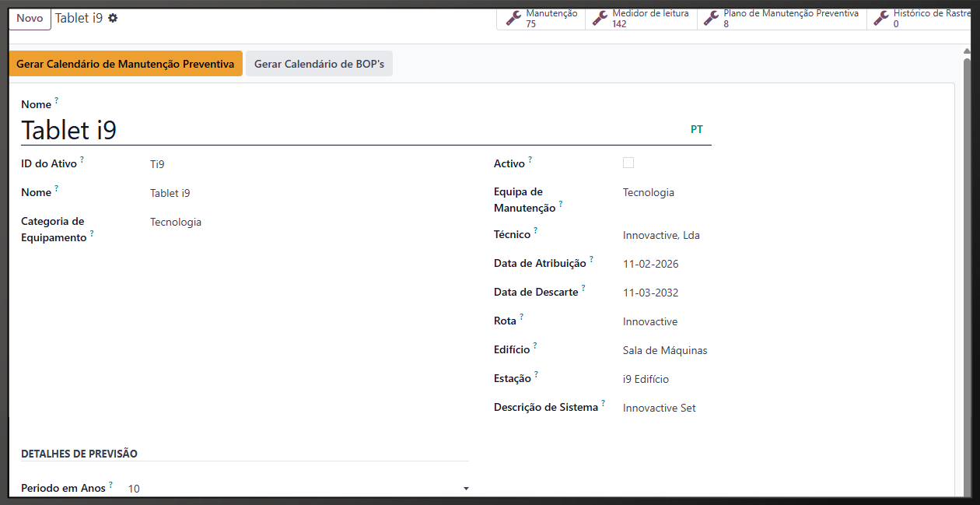Expand the Periodo em Anos dropdown
The image size is (980, 505).
[466, 489]
